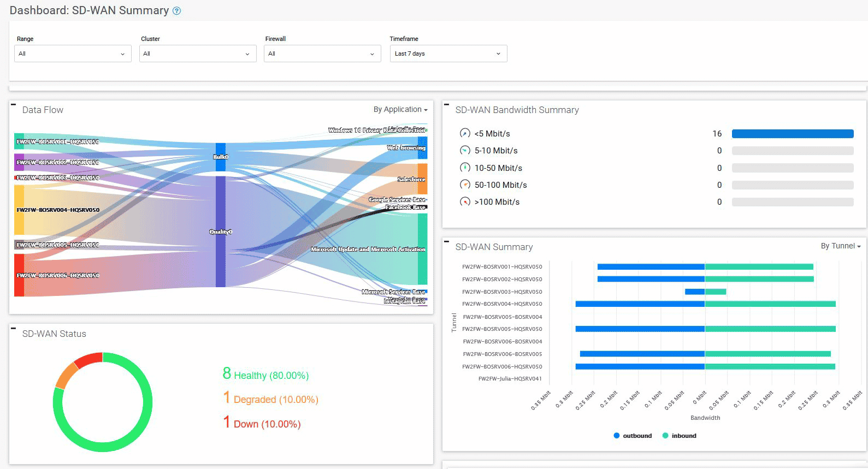Open the dashboard help question mark icon
The height and width of the screenshot is (469, 868).
click(x=176, y=11)
